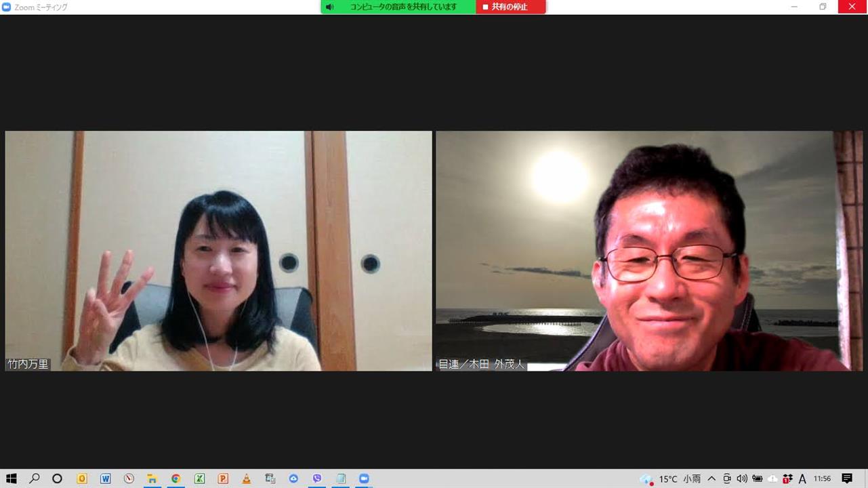The height and width of the screenshot is (488, 868).
Task: Open File Explorer from taskbar
Action: point(152,479)
